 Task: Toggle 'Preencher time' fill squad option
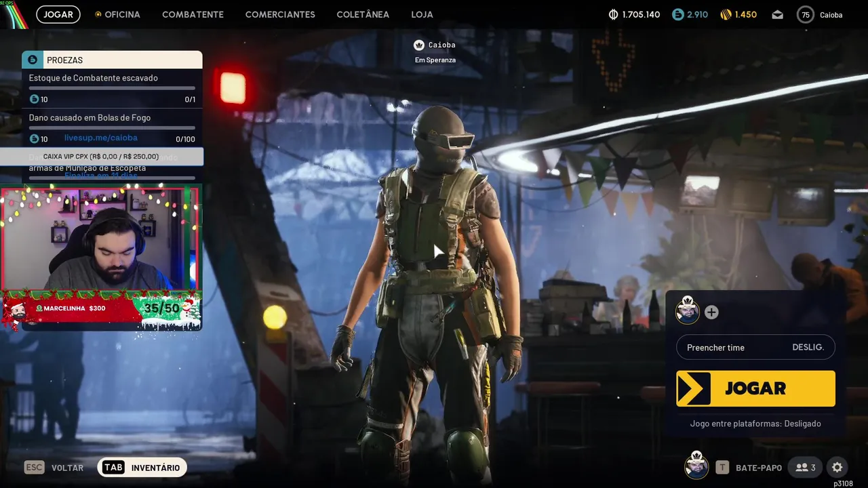pyautogui.click(x=755, y=348)
